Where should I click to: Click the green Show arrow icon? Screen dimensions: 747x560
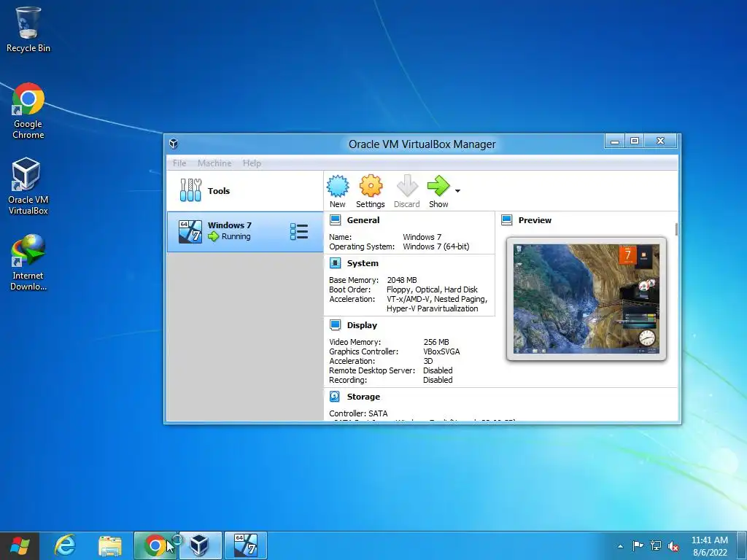click(438, 186)
